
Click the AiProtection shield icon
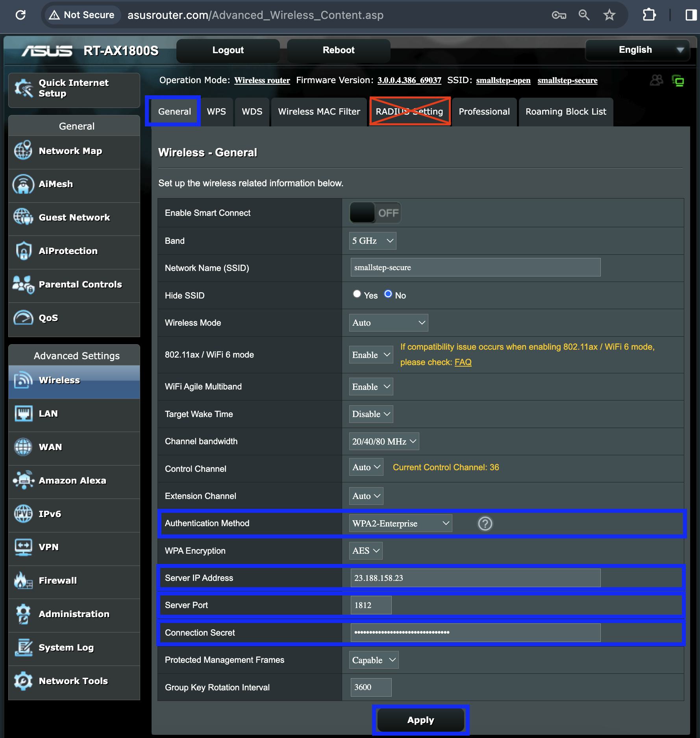tap(23, 251)
